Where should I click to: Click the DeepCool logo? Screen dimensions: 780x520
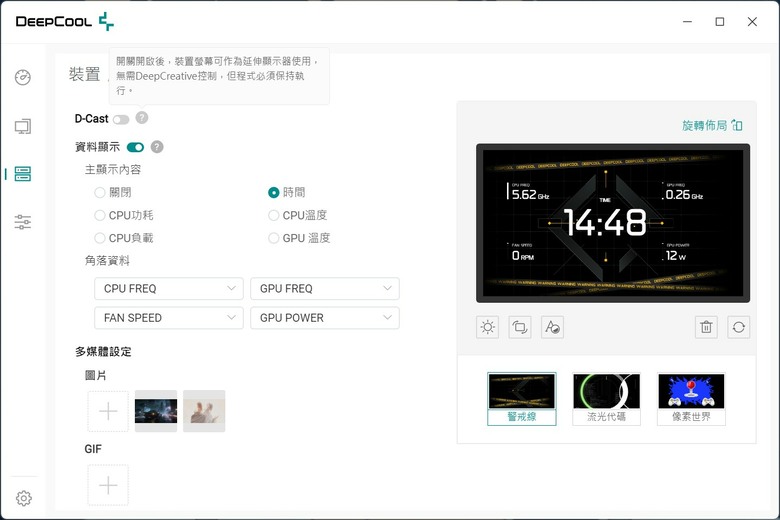65,21
